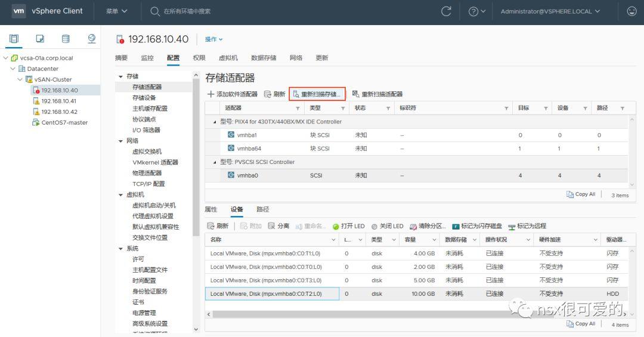Viewport: 644px width, 337px height.
Task: Switch to the 网络 tab
Action: point(296,58)
